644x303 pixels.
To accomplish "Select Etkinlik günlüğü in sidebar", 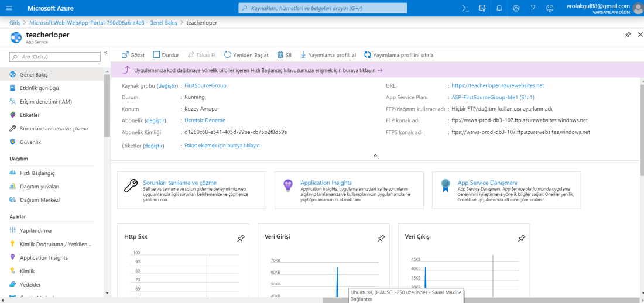I will 39,88.
